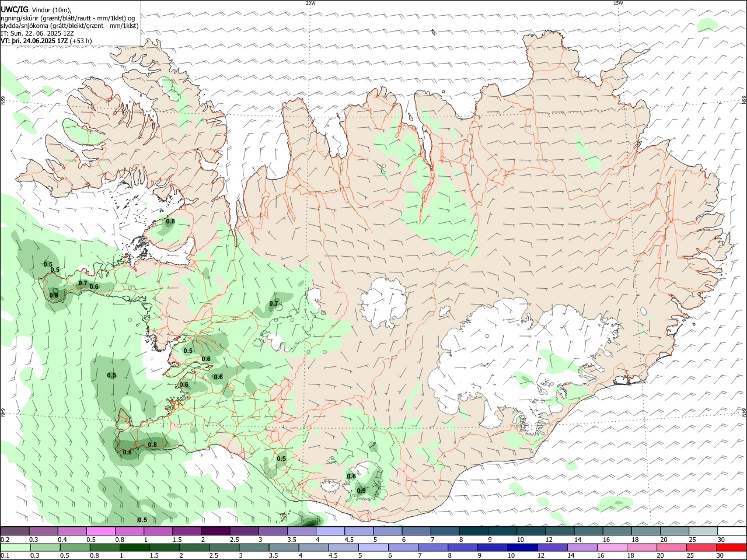Click the 'IT: Sun. 22. 06. 2025 12Z' line
The height and width of the screenshot is (560, 747).
point(37,33)
